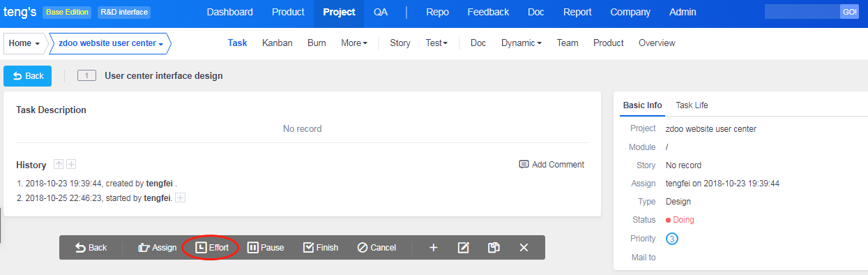Open the zdoo website user center dropdown
868x275 pixels.
click(111, 43)
